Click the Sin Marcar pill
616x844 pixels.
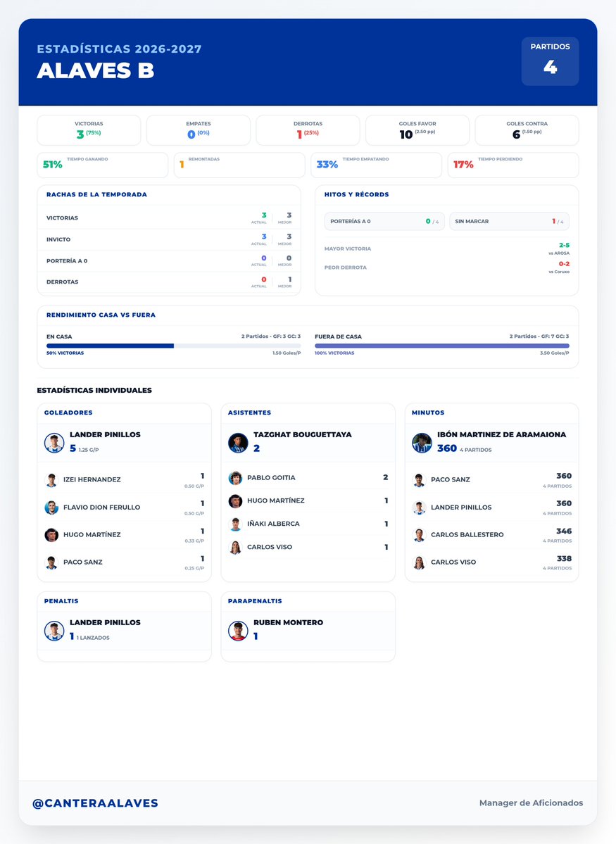pos(510,221)
